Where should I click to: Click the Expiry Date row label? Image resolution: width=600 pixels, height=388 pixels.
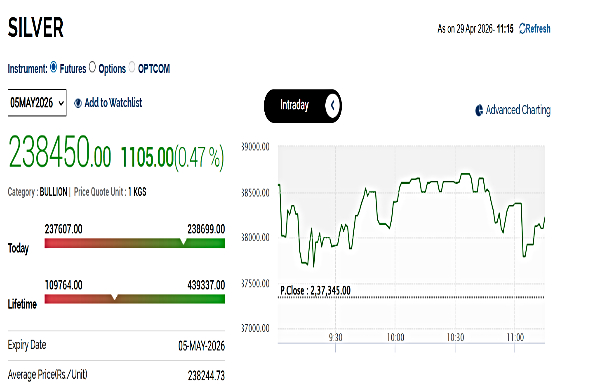[27, 345]
